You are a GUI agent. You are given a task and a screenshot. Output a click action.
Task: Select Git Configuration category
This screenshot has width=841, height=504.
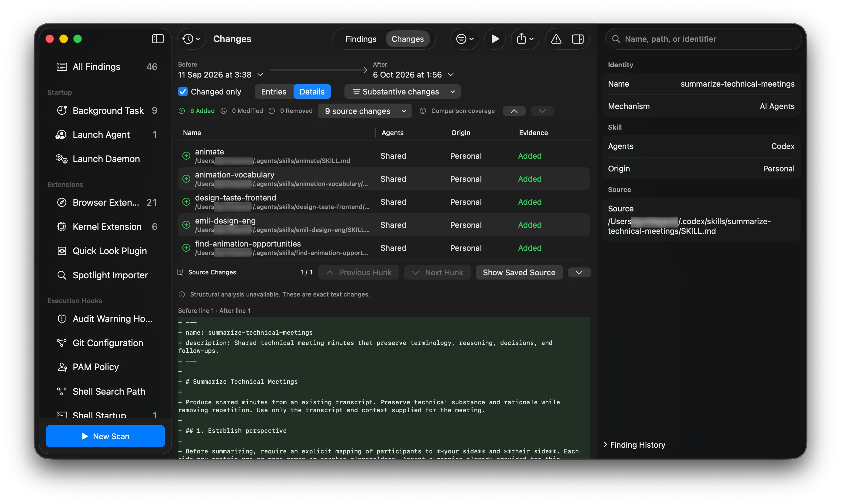tap(106, 343)
